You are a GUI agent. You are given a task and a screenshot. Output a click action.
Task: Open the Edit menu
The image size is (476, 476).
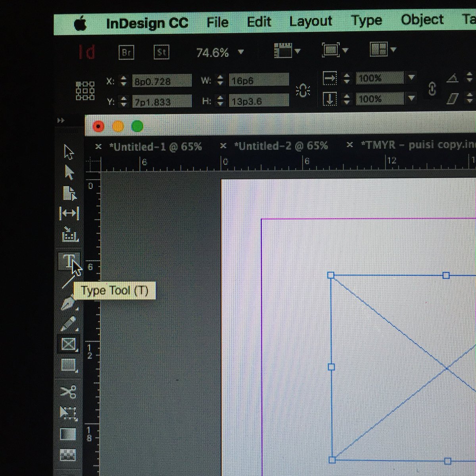click(259, 21)
